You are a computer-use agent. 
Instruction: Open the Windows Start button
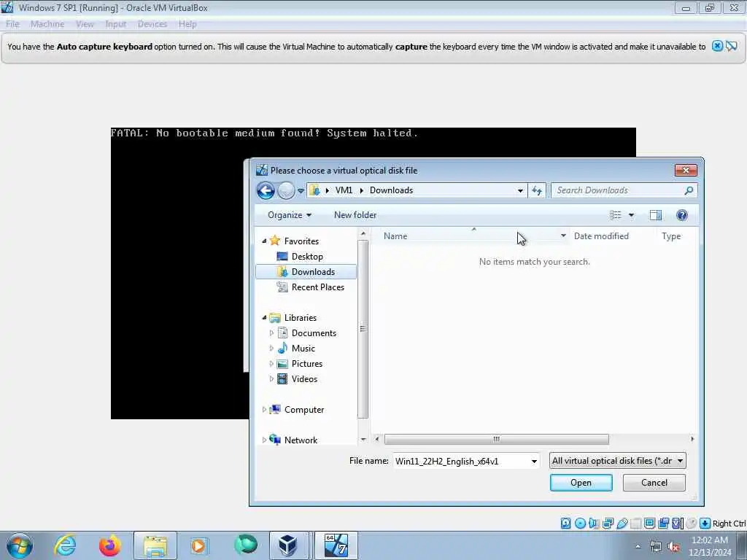click(20, 545)
